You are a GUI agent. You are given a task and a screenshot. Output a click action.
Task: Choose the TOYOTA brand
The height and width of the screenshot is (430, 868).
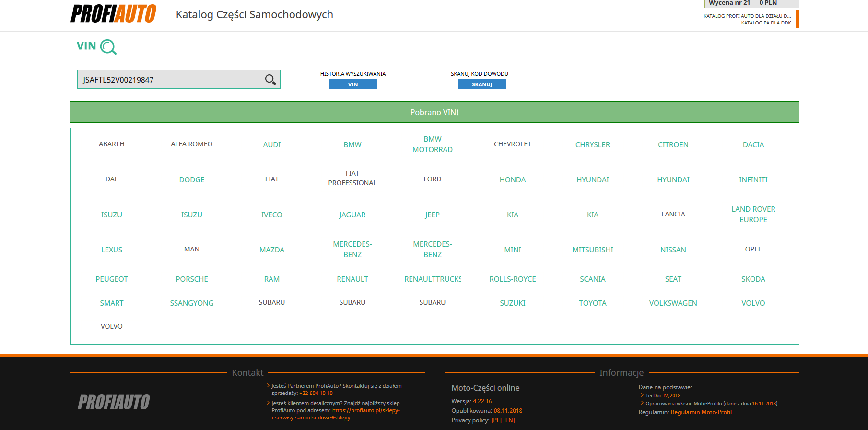593,303
